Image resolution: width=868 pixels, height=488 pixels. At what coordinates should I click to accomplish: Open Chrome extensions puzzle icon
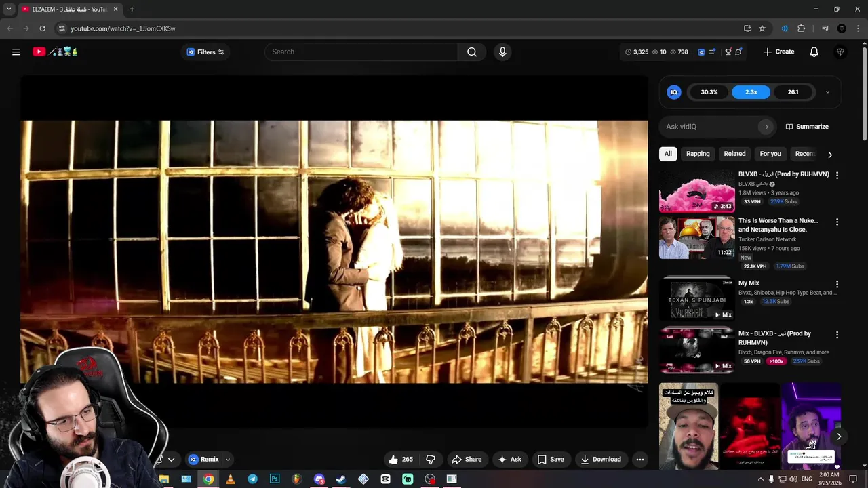click(x=802, y=28)
